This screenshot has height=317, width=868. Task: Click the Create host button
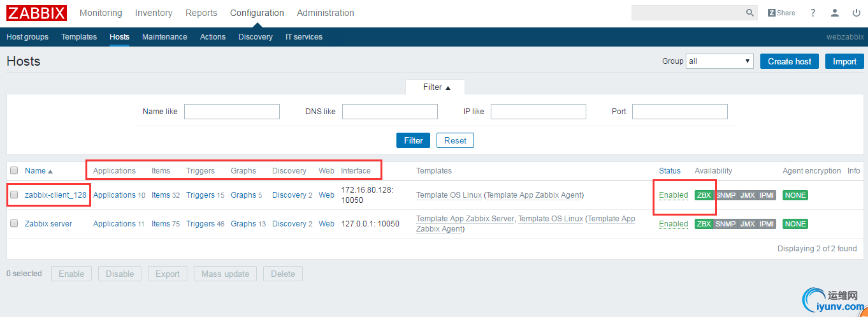point(790,61)
